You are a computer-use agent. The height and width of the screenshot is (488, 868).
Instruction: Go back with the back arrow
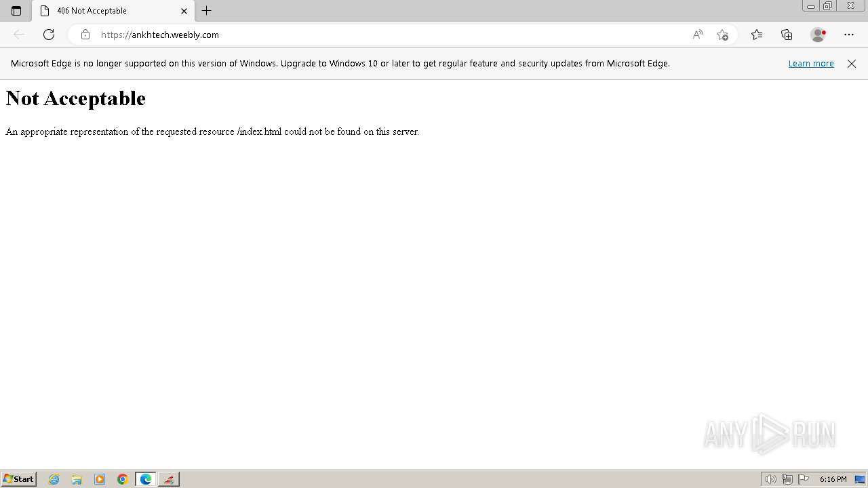coord(19,35)
